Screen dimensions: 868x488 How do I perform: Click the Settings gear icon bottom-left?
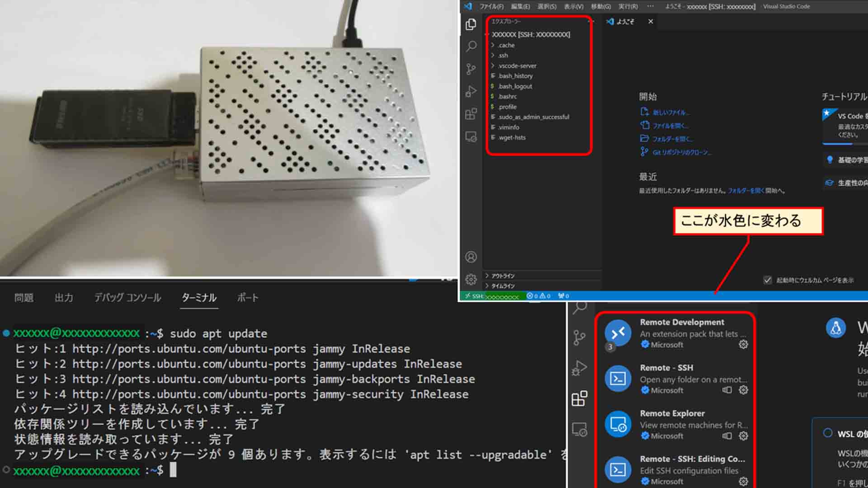pos(471,279)
